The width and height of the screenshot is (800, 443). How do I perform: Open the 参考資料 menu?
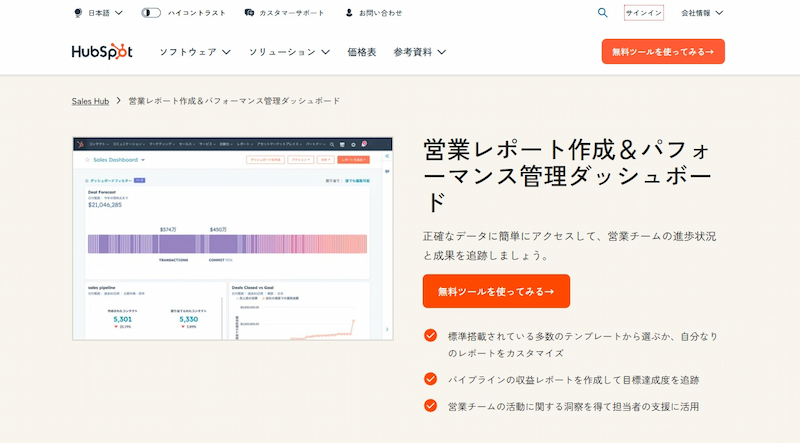pos(419,52)
